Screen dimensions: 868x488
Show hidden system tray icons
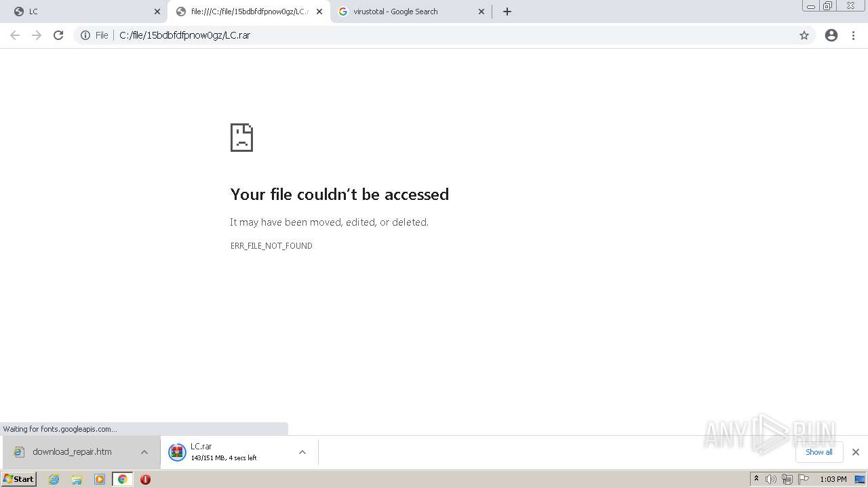tap(756, 479)
